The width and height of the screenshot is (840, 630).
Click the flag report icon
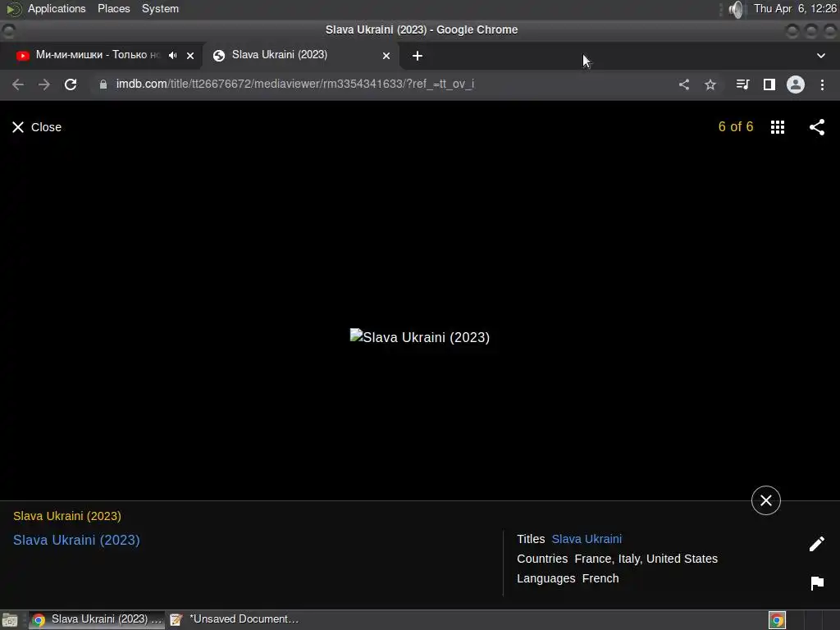click(817, 583)
